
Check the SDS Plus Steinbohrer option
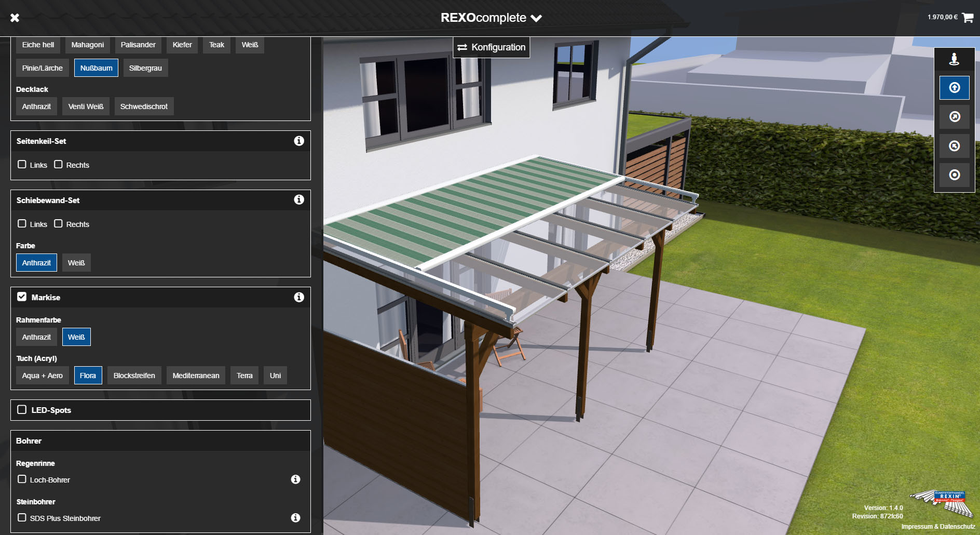(22, 517)
